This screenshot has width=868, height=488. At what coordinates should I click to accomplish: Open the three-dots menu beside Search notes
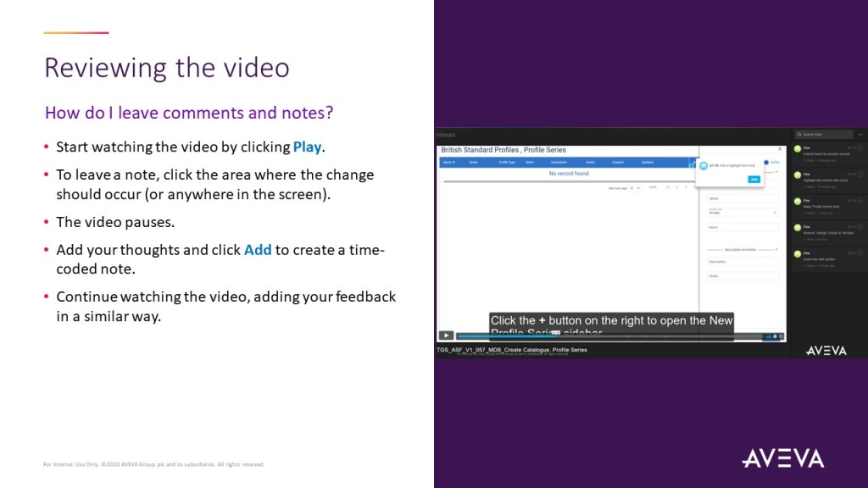tap(860, 135)
